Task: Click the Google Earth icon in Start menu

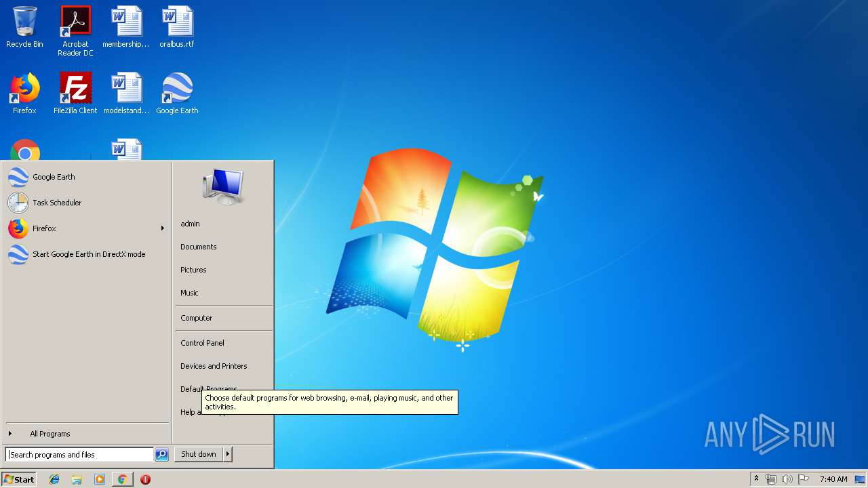Action: pos(18,177)
